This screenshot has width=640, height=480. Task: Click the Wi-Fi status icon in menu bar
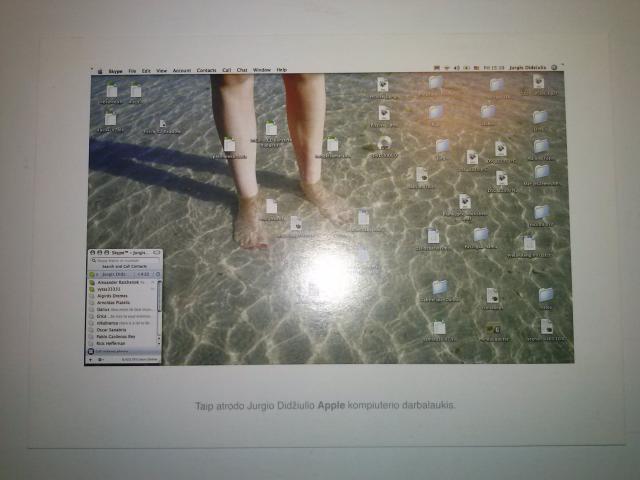445,69
